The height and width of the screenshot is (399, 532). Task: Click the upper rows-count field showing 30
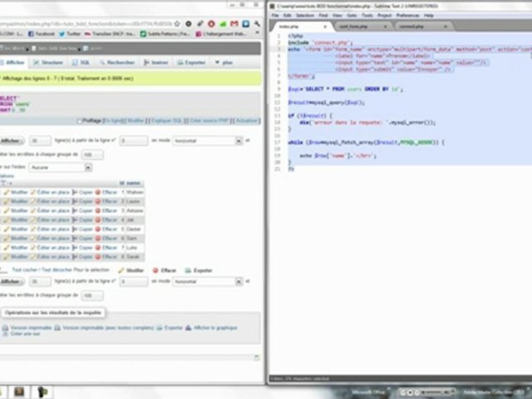coord(40,141)
